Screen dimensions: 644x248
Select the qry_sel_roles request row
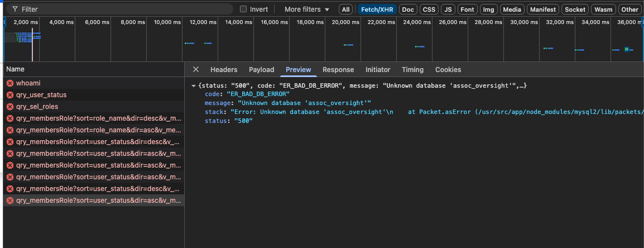(x=94, y=107)
